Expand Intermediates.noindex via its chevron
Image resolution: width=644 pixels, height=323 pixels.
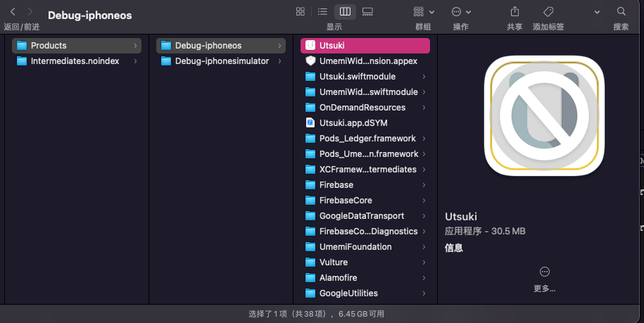coord(136,61)
